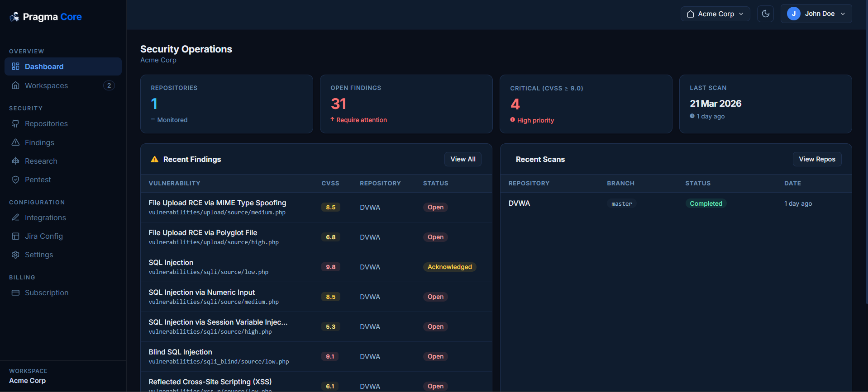Click the Repositories icon in sidebar
This screenshot has height=392, width=868.
coord(15,123)
